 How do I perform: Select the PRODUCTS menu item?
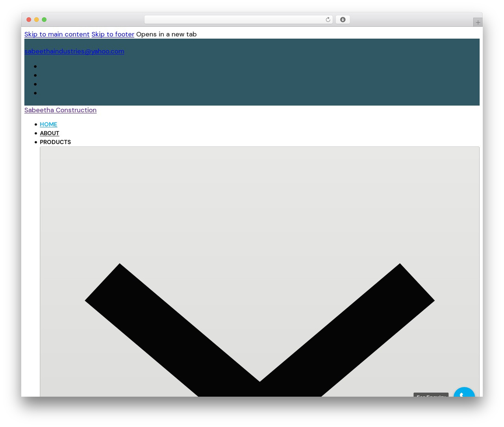coord(55,142)
